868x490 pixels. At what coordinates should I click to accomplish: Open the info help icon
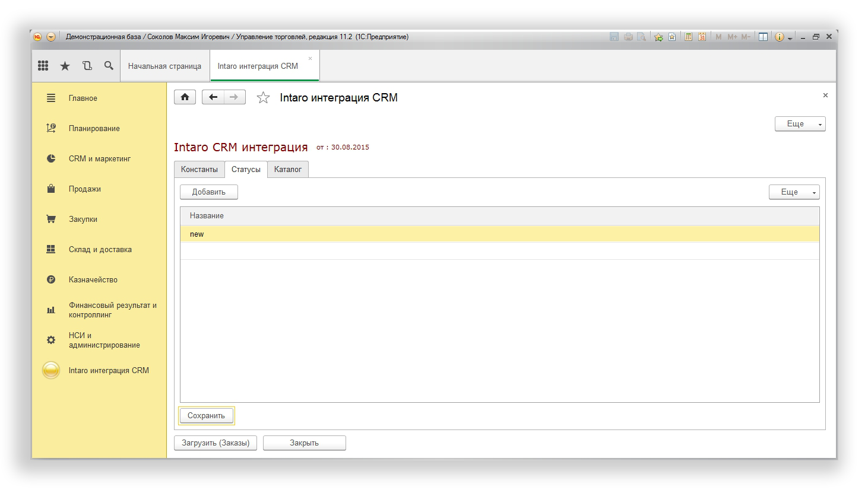tap(780, 37)
